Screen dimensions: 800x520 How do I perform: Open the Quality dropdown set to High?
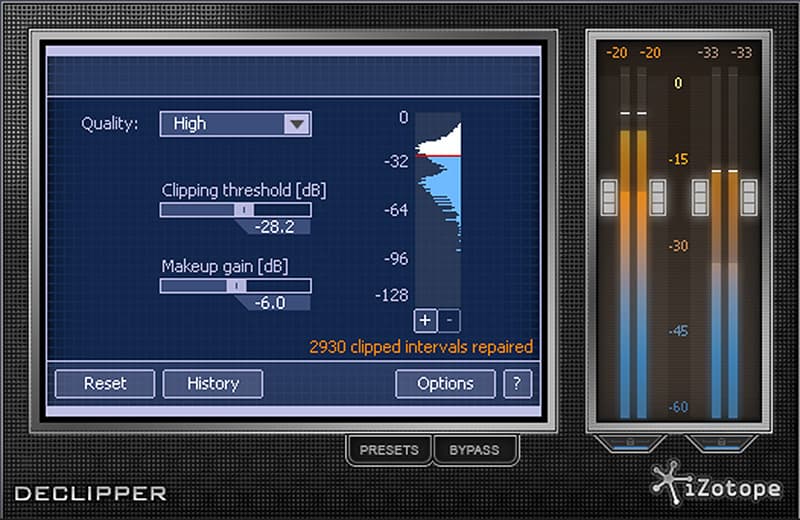[235, 124]
